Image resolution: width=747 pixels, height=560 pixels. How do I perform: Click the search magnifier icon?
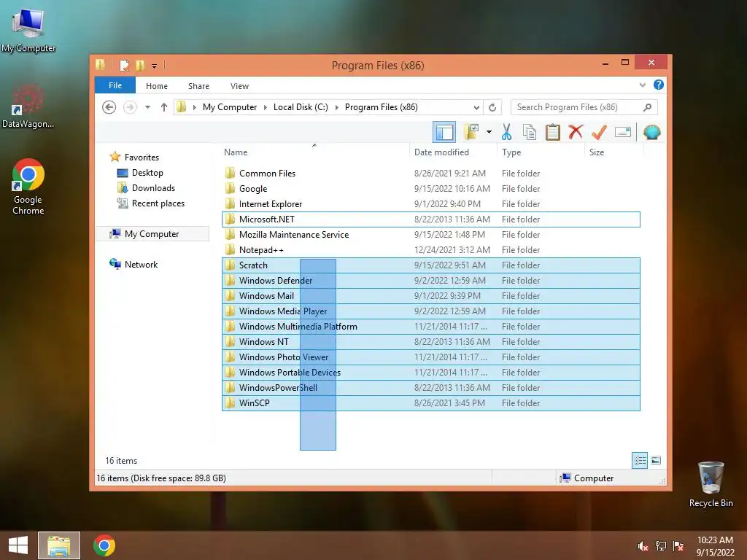(x=648, y=107)
